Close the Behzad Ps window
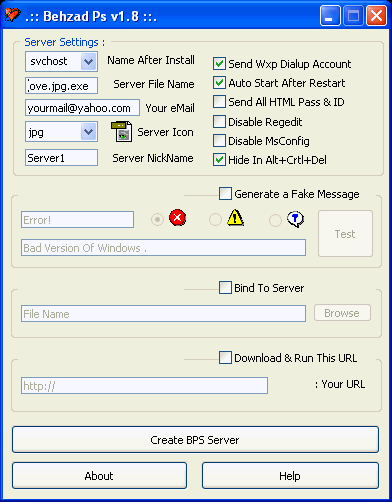Screen dimensions: 392x502 pos(376,16)
